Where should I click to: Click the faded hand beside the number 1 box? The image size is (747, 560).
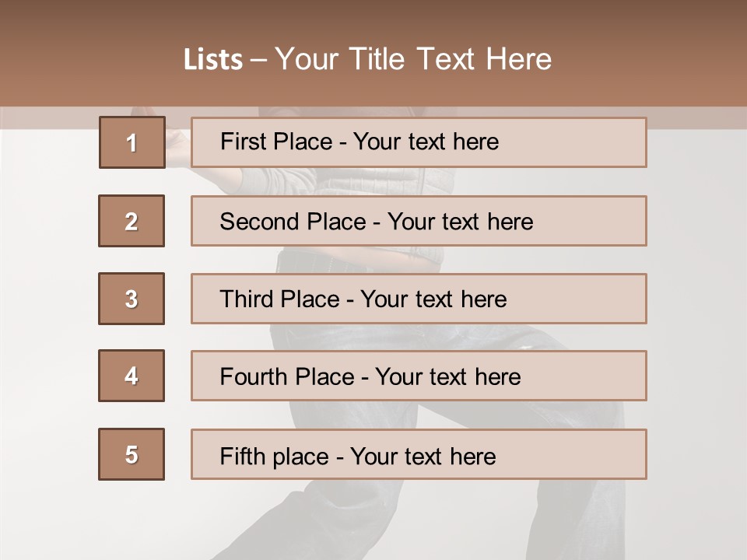point(177,145)
